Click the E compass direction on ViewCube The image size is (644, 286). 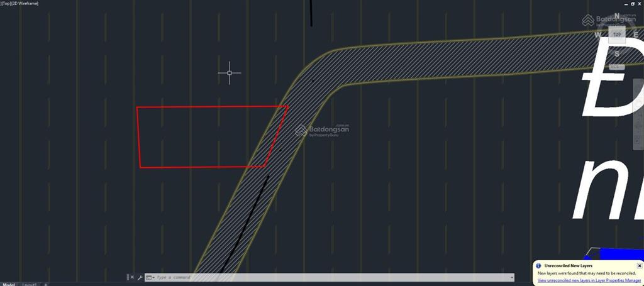[x=636, y=35]
